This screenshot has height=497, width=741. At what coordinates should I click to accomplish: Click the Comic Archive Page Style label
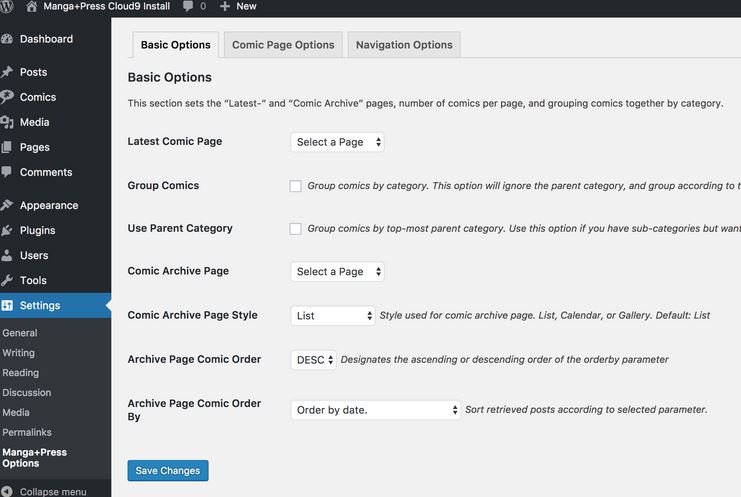[192, 315]
